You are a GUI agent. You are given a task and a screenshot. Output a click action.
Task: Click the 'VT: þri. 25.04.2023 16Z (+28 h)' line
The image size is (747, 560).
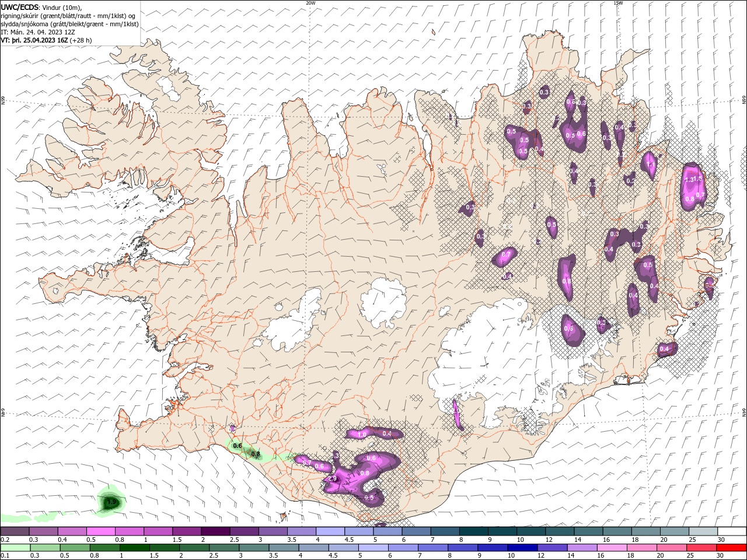coord(46,40)
